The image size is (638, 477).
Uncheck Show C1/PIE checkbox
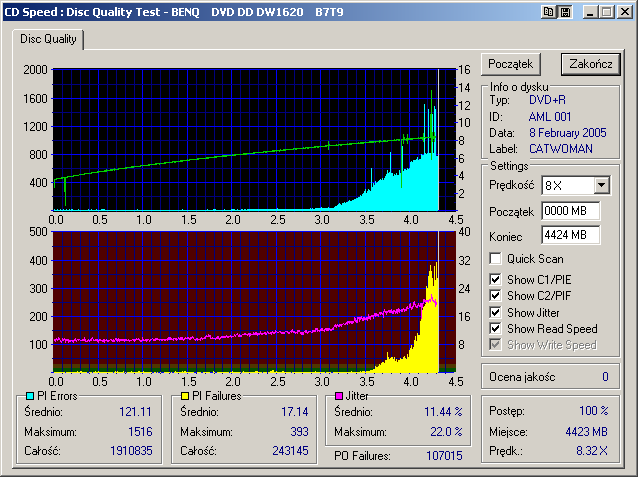tap(495, 280)
